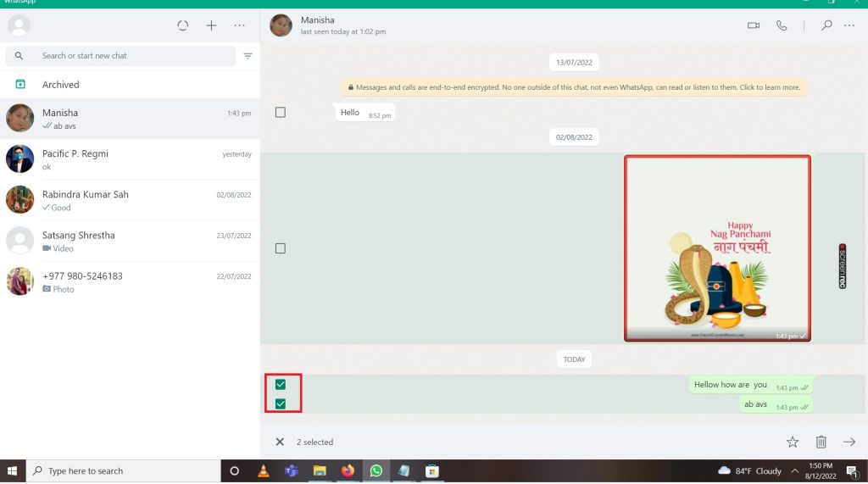Click the search magnifier in chat list

click(19, 56)
